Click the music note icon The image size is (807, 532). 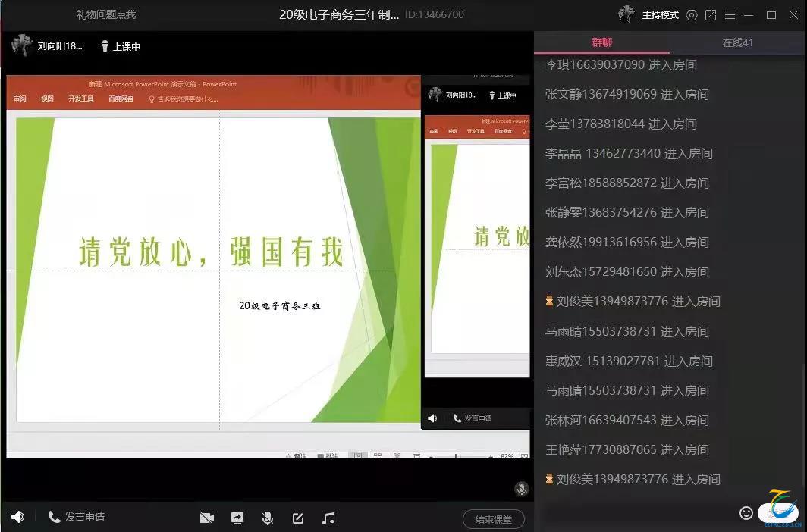(x=328, y=518)
